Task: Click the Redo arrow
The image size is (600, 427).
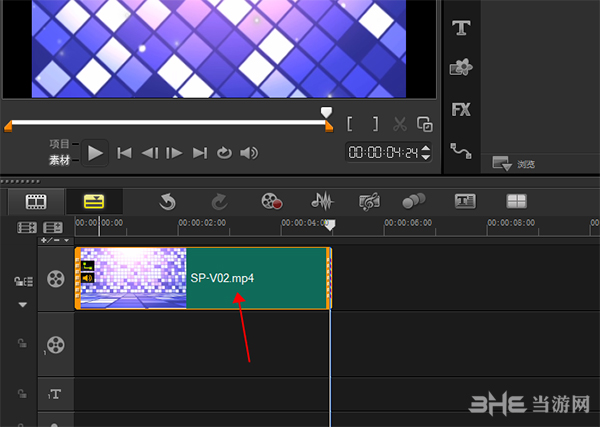Action: (x=219, y=202)
